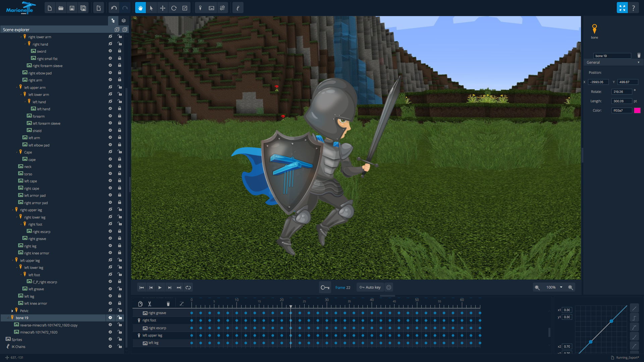Toggle visibility of shield layer

[110, 131]
